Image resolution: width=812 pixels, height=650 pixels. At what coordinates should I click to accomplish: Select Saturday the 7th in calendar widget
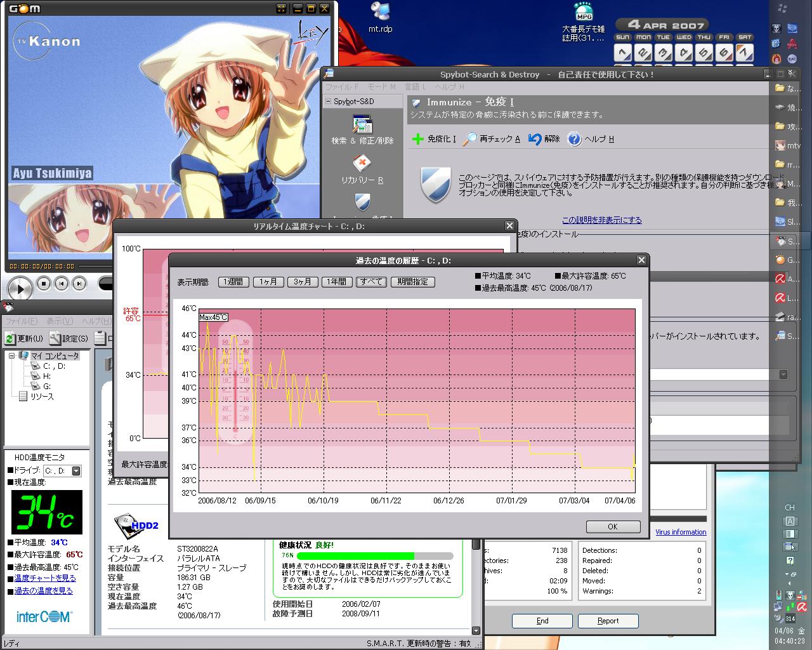pos(745,53)
